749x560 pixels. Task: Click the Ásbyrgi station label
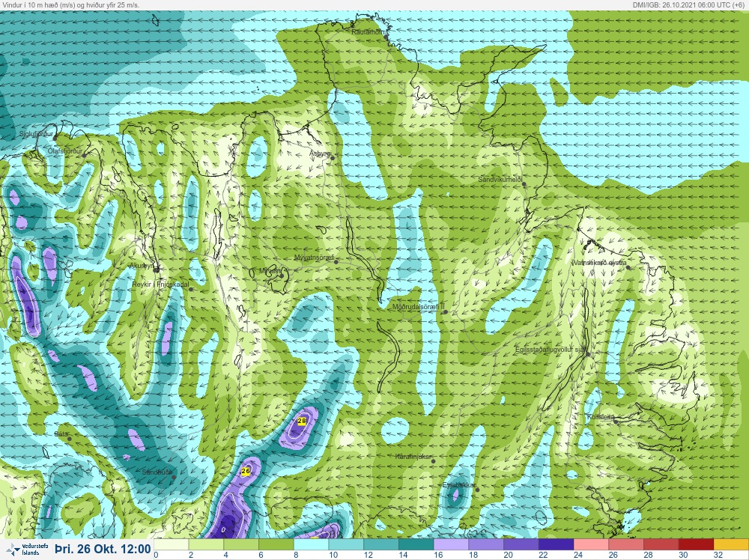tap(320, 153)
